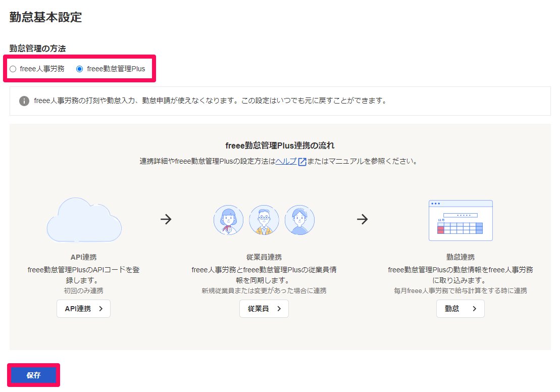
Task: Click the 勤怠連携 step title
Action: [x=461, y=257]
